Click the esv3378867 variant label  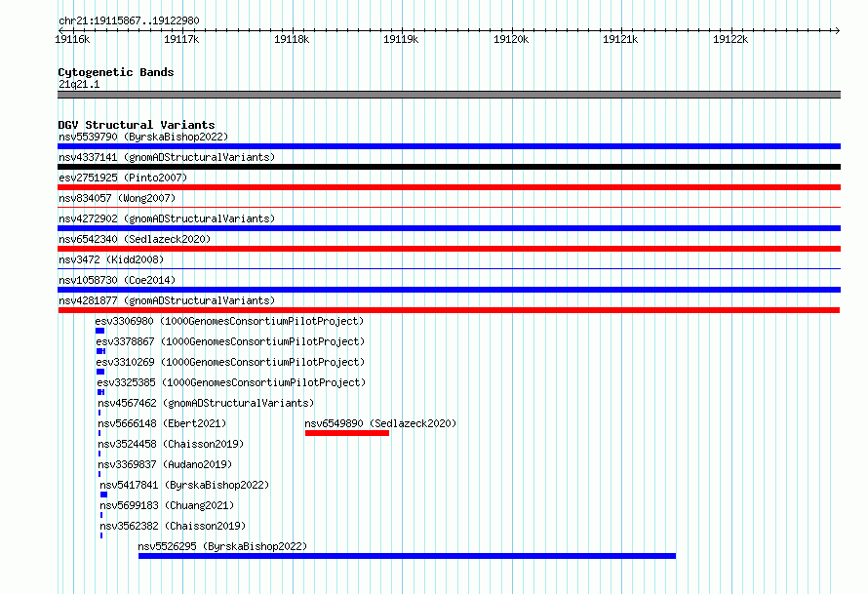point(230,341)
